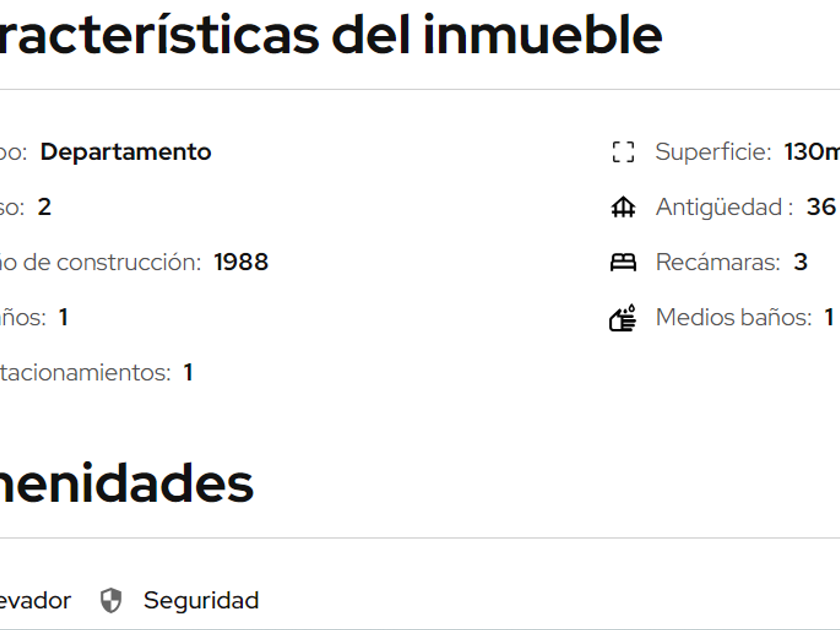Click the Elevador amenity label

point(35,600)
